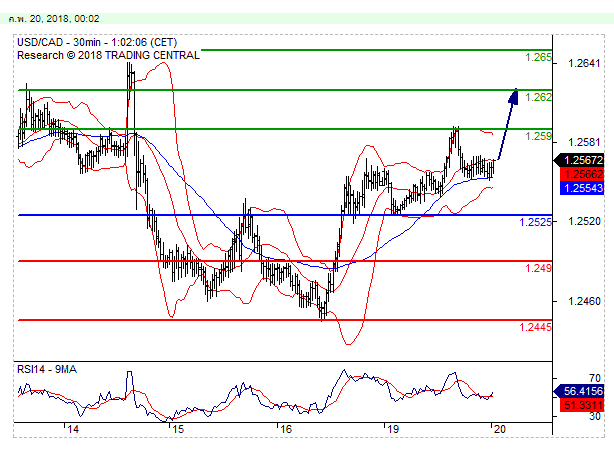
Task: Click the blue price tag 1.25543
Action: [582, 188]
